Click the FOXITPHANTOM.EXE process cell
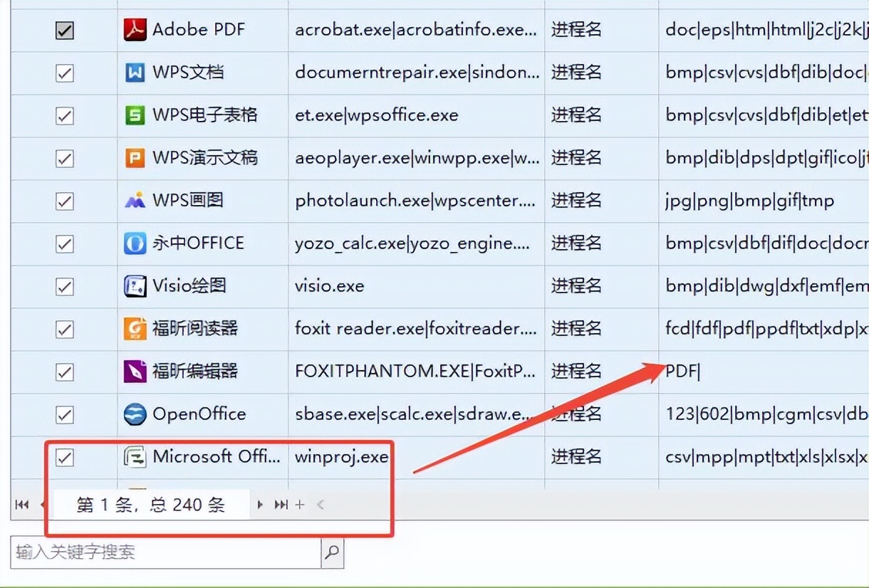 coord(417,372)
